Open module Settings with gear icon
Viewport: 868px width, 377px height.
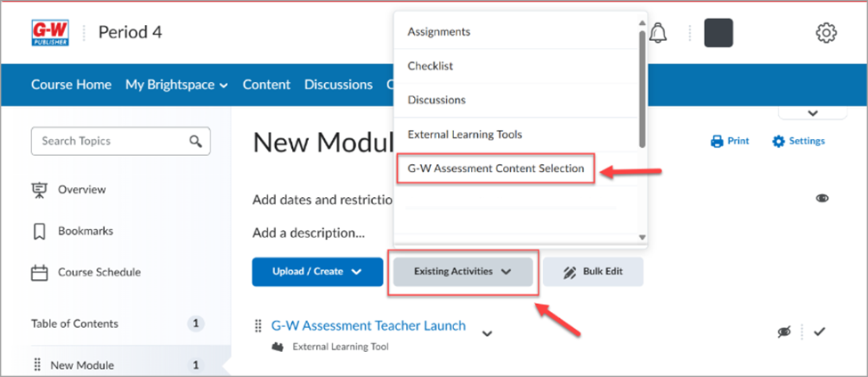799,141
